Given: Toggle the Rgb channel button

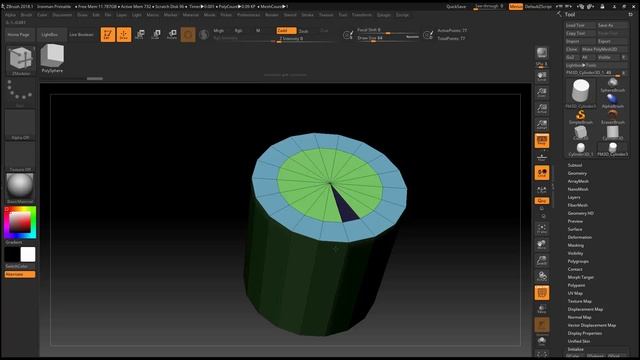Looking at the screenshot, I should (238, 31).
